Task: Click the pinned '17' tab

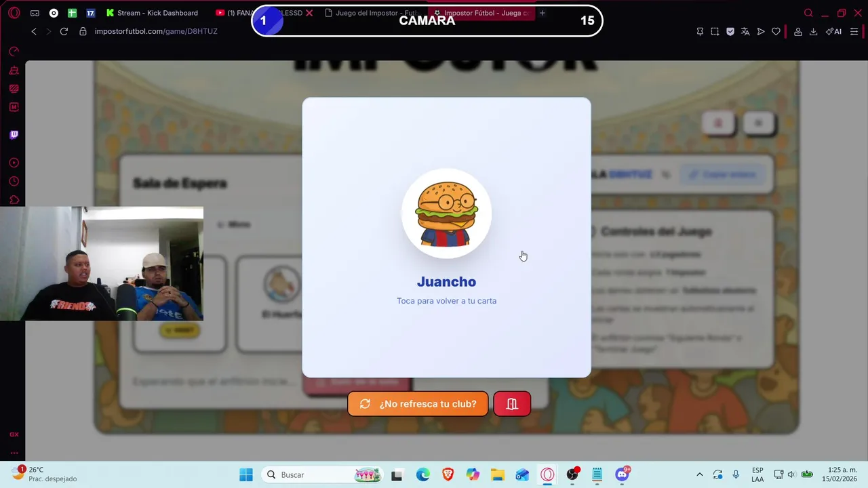Action: (90, 13)
